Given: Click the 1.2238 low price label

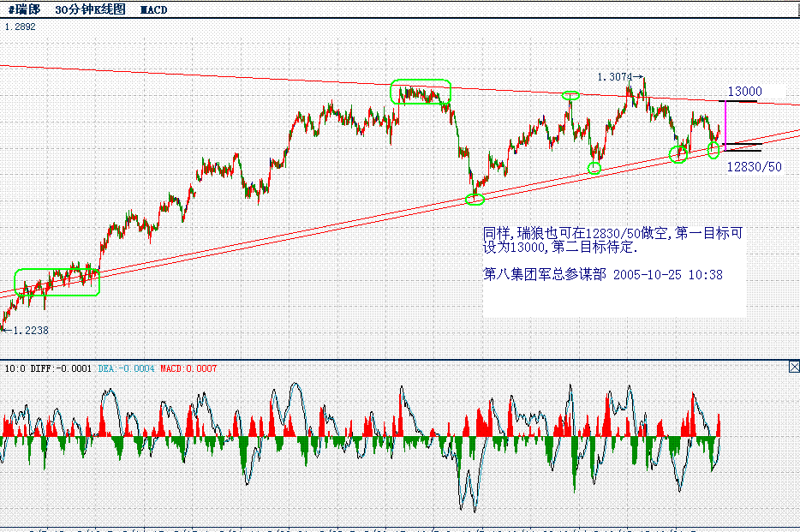Looking at the screenshot, I should [31, 331].
